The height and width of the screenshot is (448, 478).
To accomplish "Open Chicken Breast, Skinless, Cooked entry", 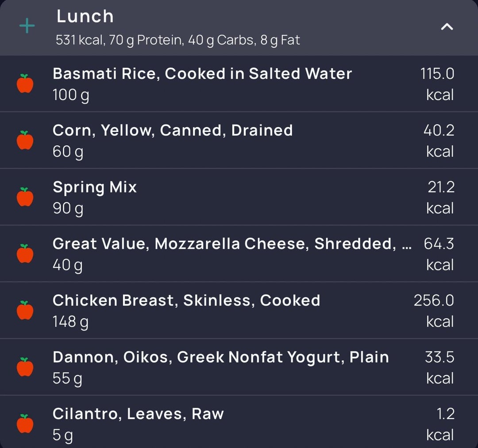I will [239, 310].
